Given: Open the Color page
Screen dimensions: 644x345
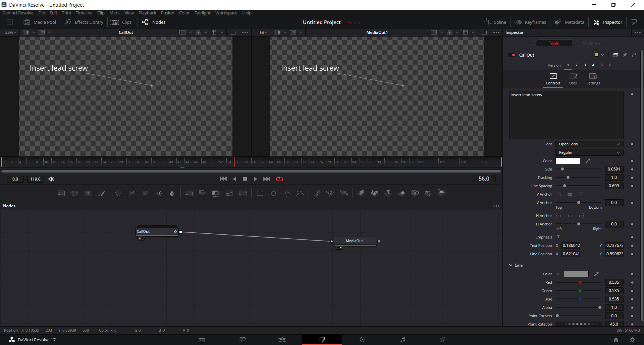Looking at the screenshot, I should point(362,340).
